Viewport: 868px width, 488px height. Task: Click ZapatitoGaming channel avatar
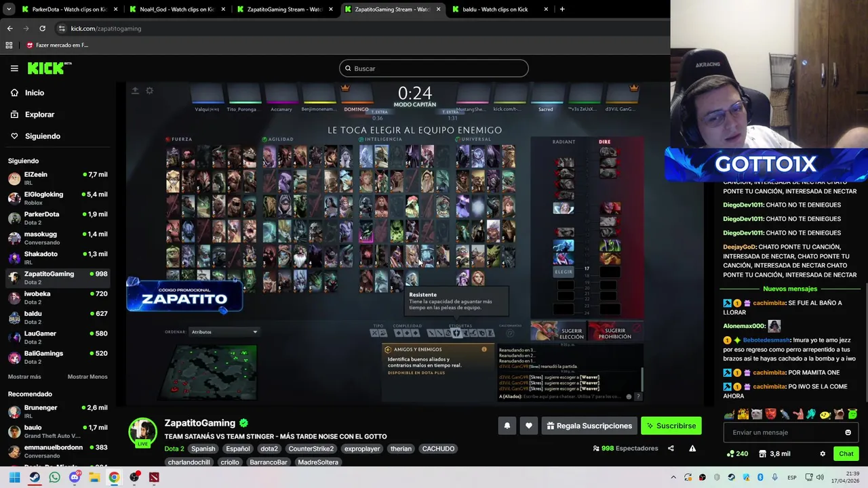click(x=142, y=432)
